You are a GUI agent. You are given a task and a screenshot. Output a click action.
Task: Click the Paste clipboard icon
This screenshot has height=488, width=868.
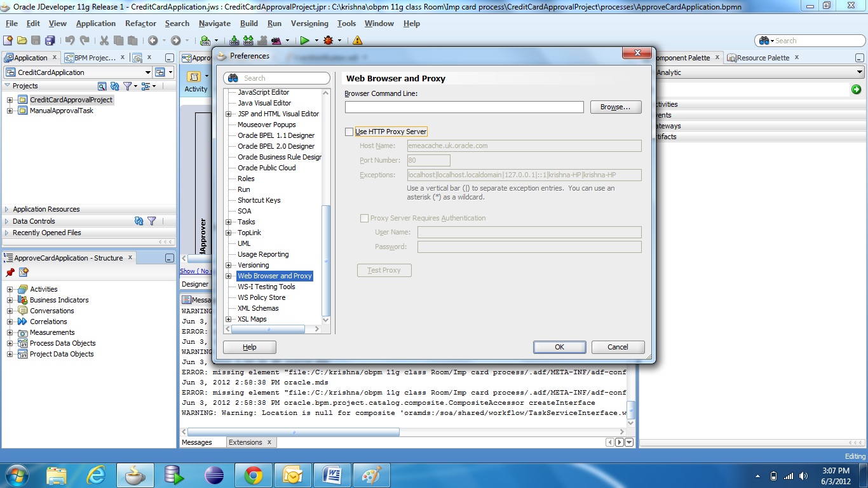(x=132, y=40)
